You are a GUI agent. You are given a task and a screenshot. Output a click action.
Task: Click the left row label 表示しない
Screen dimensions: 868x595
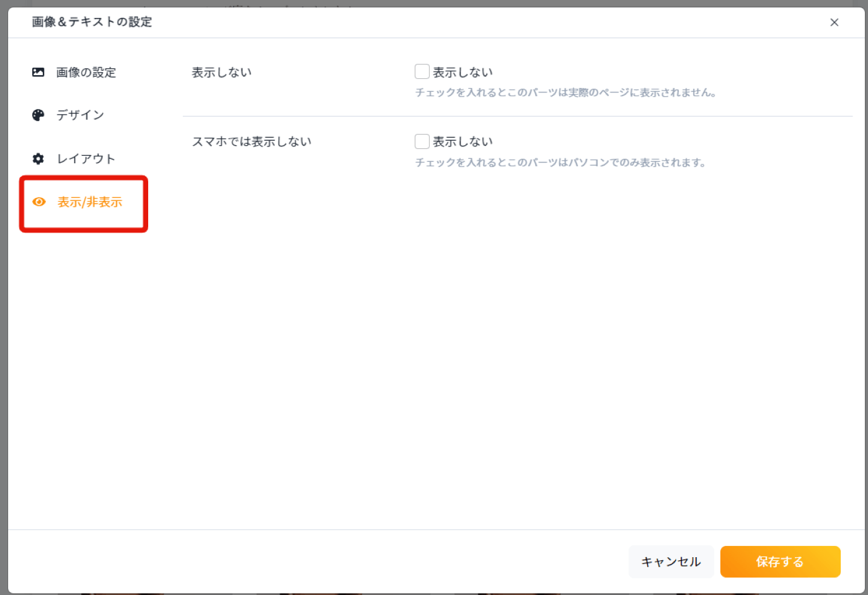click(x=222, y=72)
